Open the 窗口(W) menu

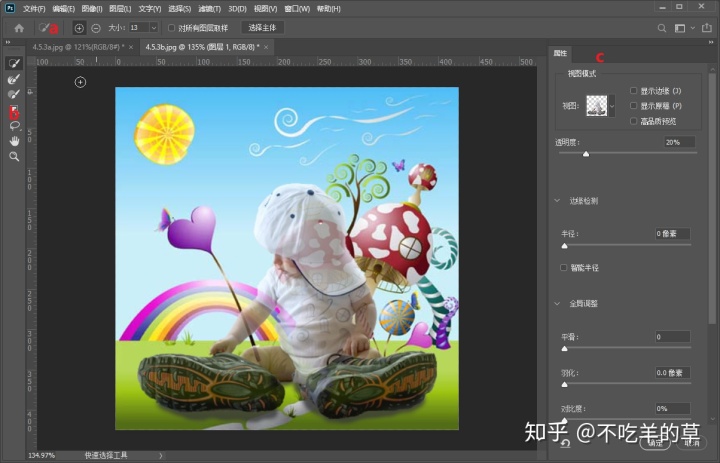(x=297, y=9)
